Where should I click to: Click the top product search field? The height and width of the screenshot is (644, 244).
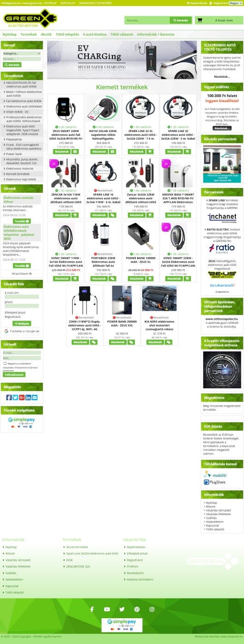pos(147,20)
